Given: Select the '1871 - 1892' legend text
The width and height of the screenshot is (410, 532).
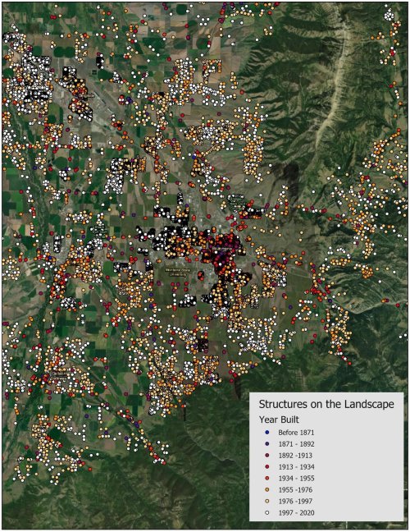Looking at the screenshot, I should (x=296, y=444).
